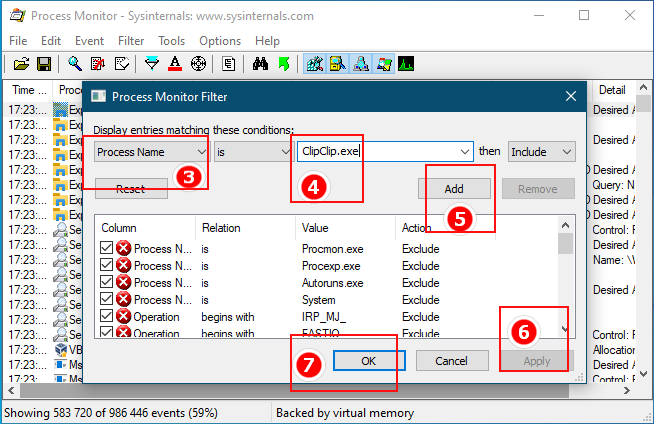
Task: Select the 'begins with' cell on IRP_MJ_ row
Action: pyautogui.click(x=228, y=317)
